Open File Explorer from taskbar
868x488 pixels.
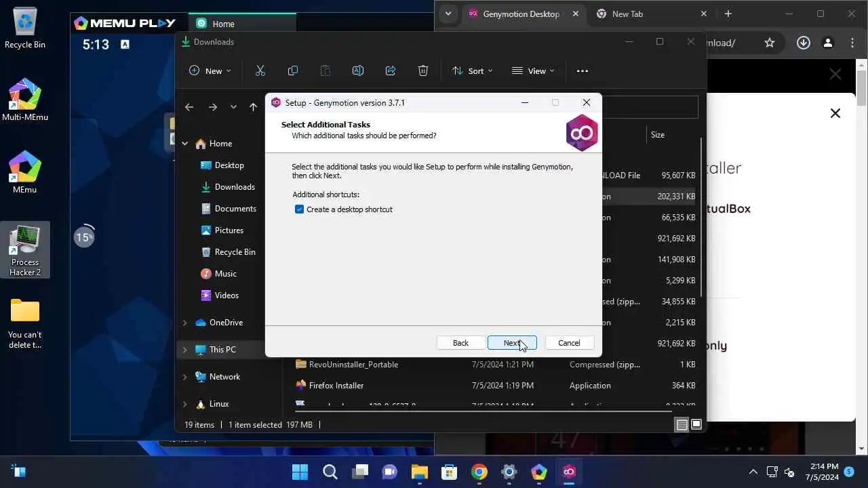tap(420, 472)
